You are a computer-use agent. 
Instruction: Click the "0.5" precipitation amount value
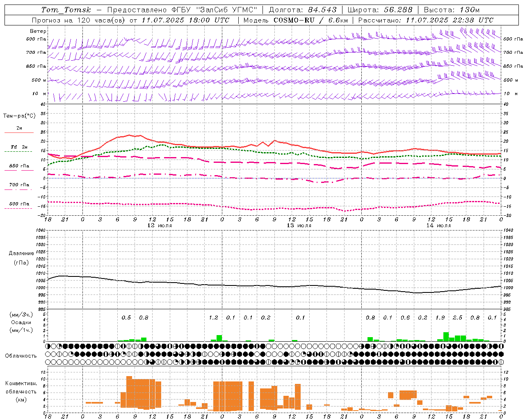[x=126, y=317]
